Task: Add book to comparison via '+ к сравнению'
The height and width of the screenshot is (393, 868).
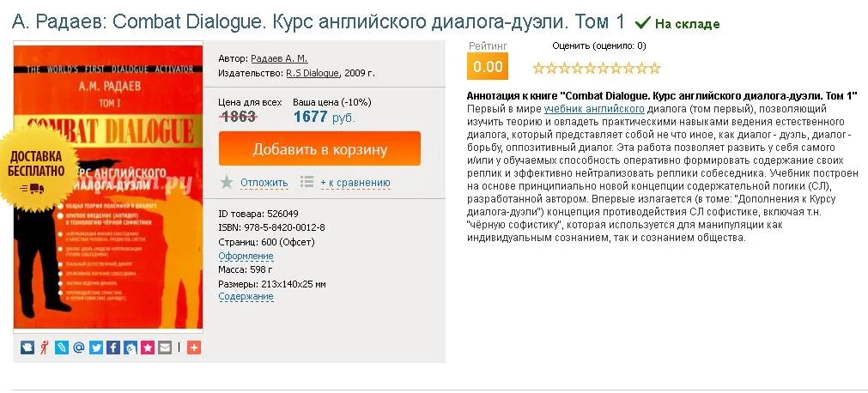Action: [355, 182]
